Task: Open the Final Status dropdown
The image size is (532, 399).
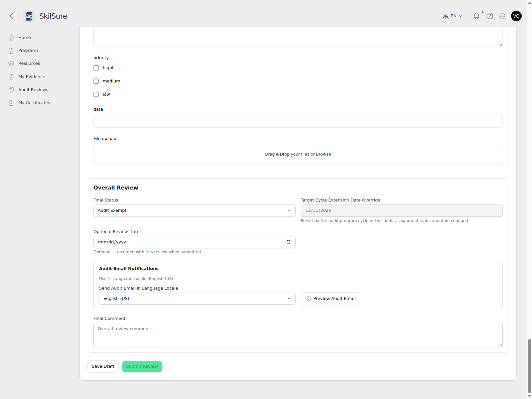Action: pyautogui.click(x=195, y=210)
